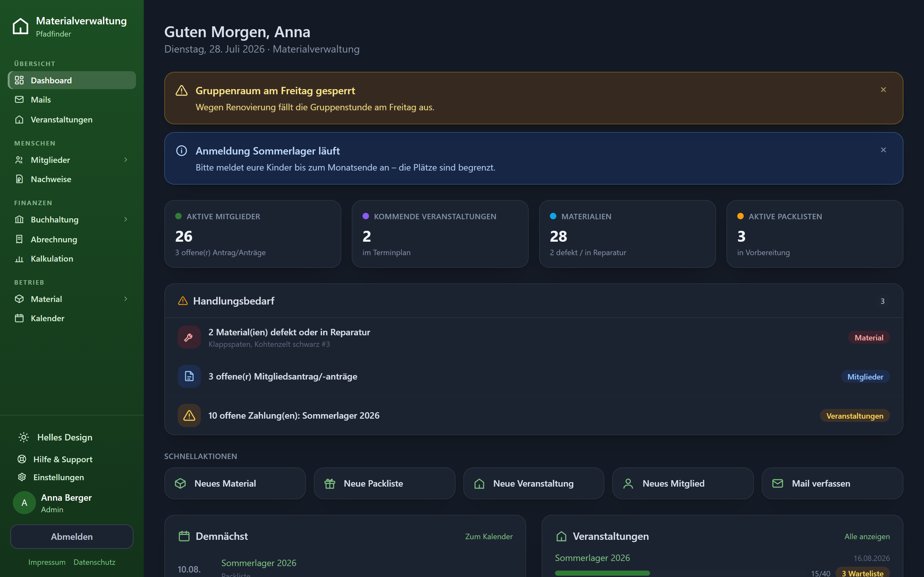The height and width of the screenshot is (577, 924).
Task: Click the warning icon in Gruppenraum alert
Action: click(181, 90)
